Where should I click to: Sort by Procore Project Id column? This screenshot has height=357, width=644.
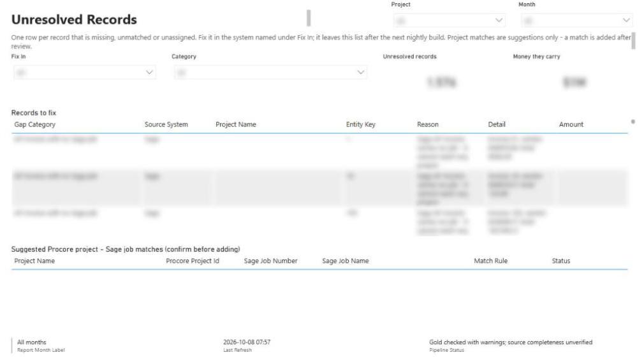coord(193,261)
